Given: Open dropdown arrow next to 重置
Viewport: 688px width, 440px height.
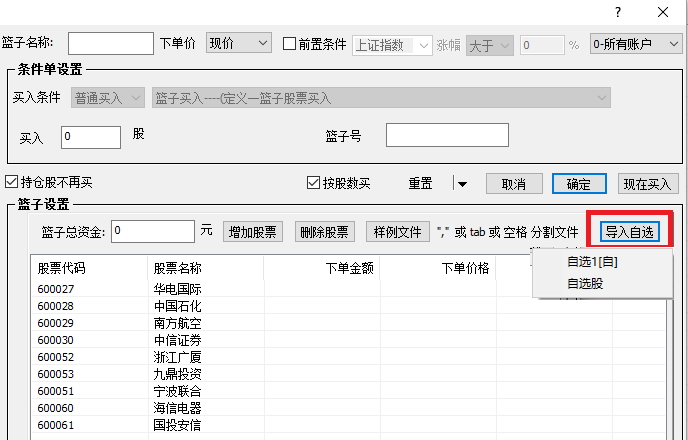Looking at the screenshot, I should pos(461,184).
